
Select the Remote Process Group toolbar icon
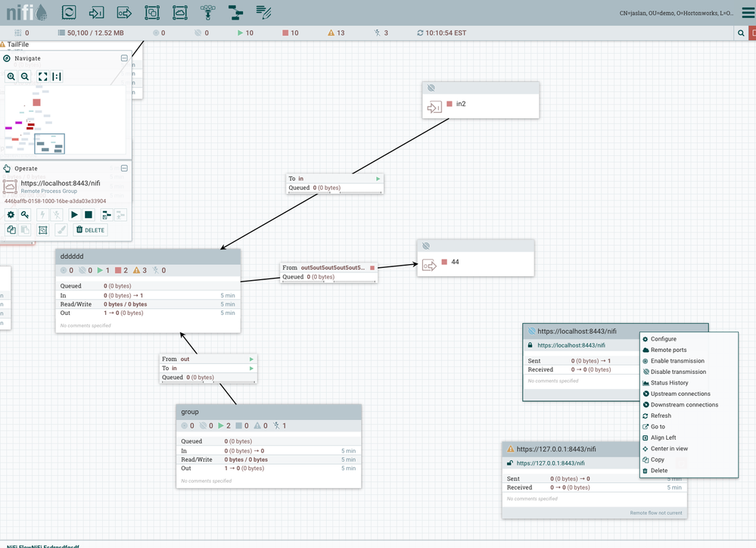(x=179, y=12)
